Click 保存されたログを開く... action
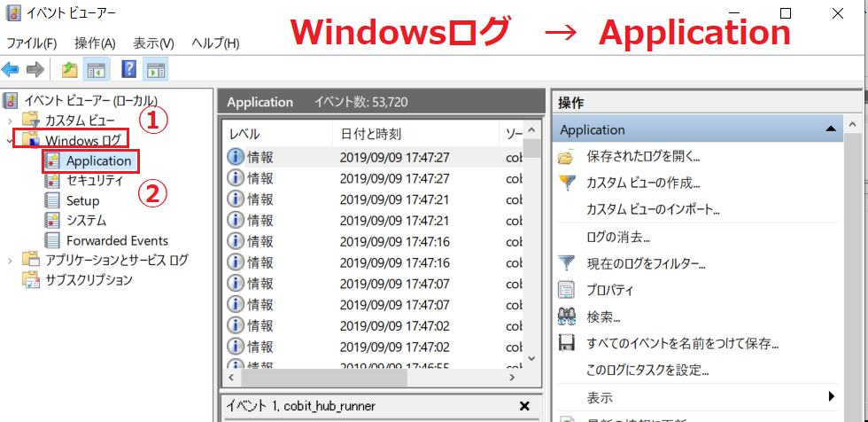The height and width of the screenshot is (422, 868). click(x=643, y=157)
